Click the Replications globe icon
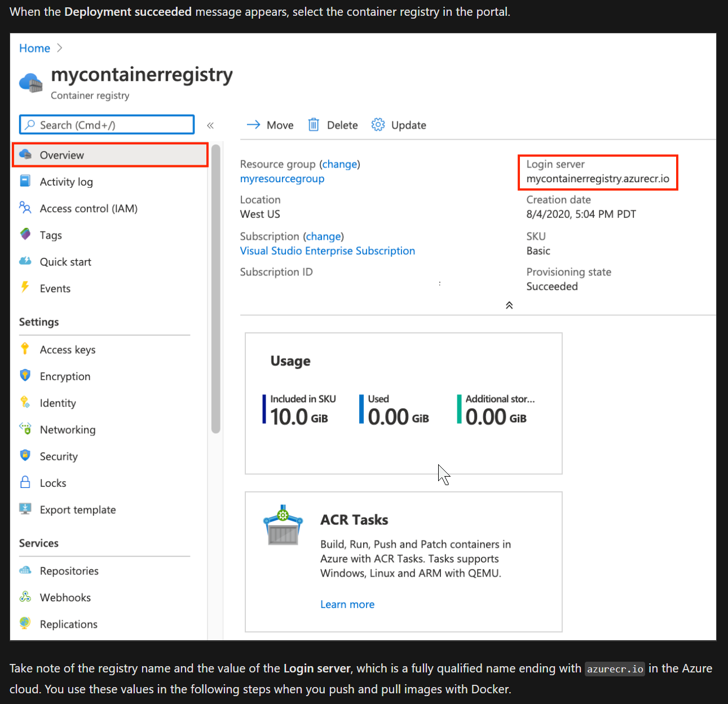Viewport: 728px width, 704px height. [25, 623]
